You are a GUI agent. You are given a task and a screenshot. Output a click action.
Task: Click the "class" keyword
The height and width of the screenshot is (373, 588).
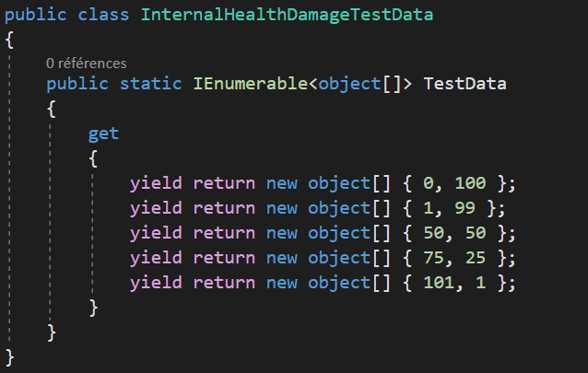tap(107, 16)
